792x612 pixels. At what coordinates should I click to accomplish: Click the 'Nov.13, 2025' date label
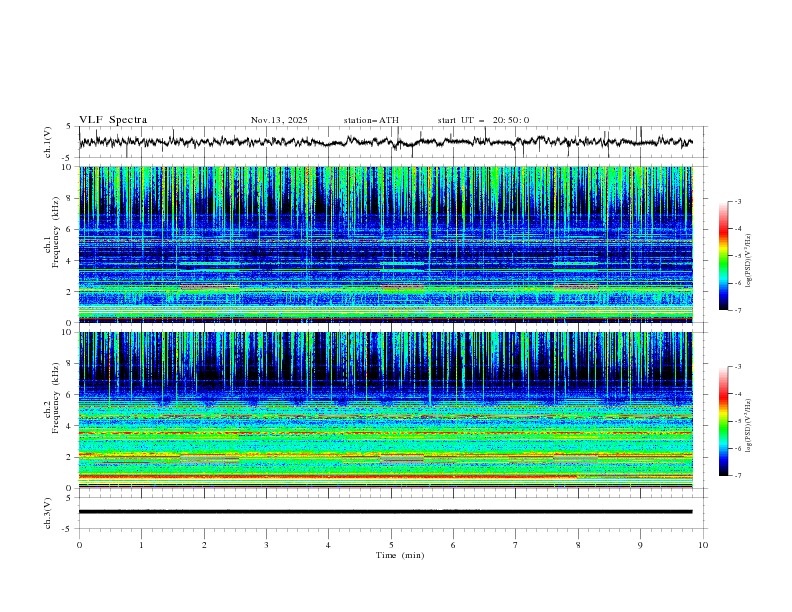(x=279, y=120)
